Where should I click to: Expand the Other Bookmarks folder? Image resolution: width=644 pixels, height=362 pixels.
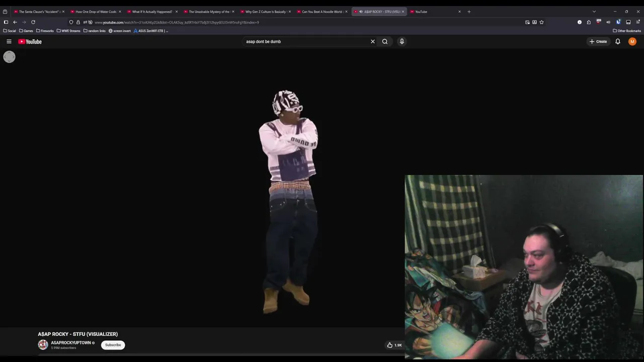pyautogui.click(x=627, y=31)
